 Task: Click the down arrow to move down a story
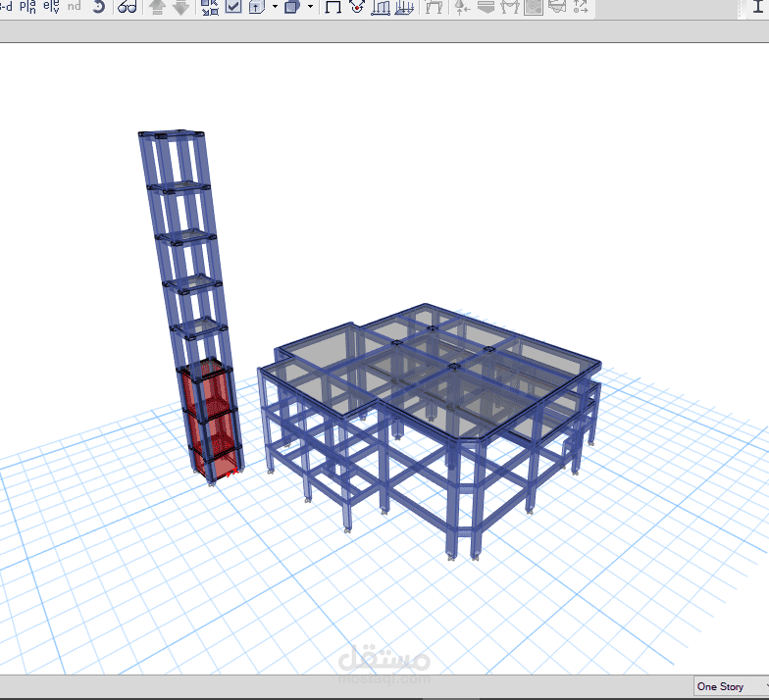click(181, 7)
